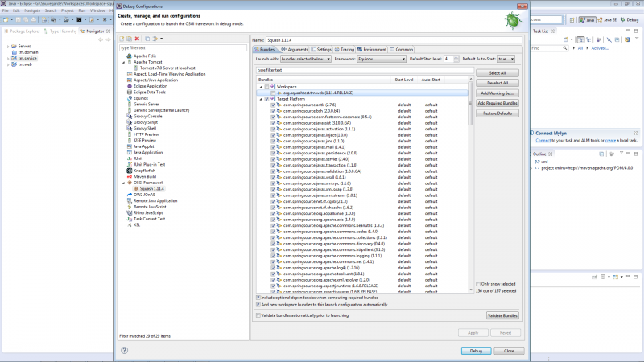Enable Only show selected
Viewport: 644px width, 362px height.
coord(478,284)
